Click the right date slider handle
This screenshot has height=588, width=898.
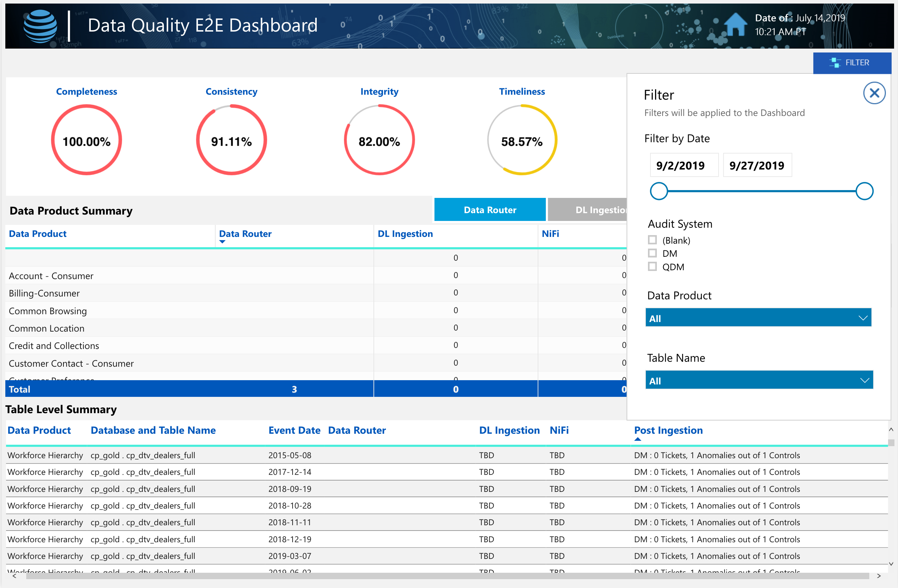(x=864, y=191)
